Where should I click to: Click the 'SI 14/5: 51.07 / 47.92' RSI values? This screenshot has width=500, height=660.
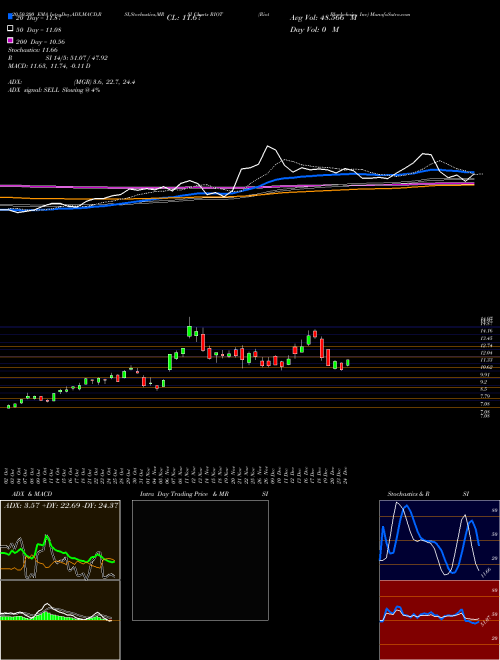pos(77,58)
